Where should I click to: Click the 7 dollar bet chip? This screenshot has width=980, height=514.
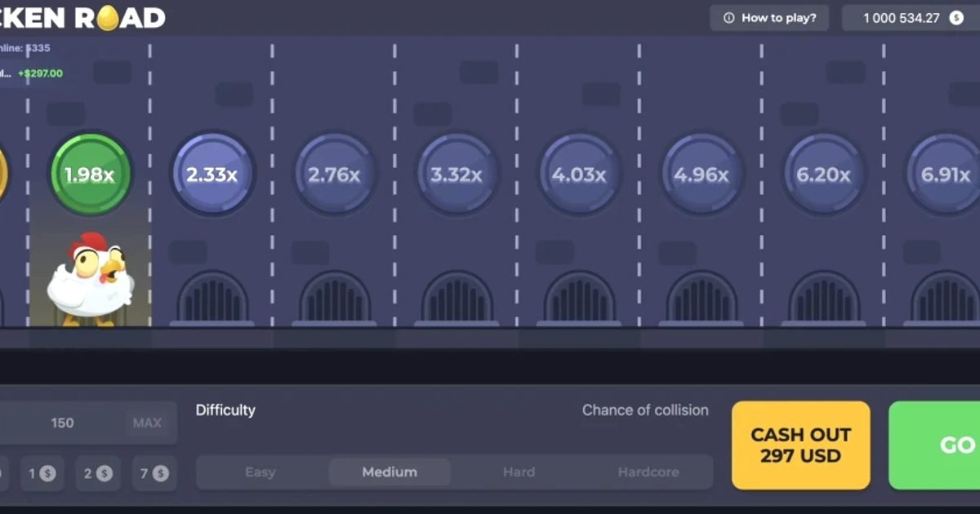click(154, 472)
